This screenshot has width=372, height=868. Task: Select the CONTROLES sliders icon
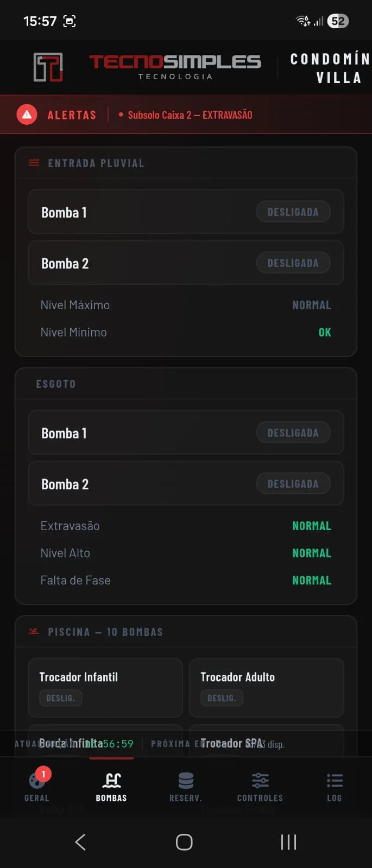click(x=260, y=781)
